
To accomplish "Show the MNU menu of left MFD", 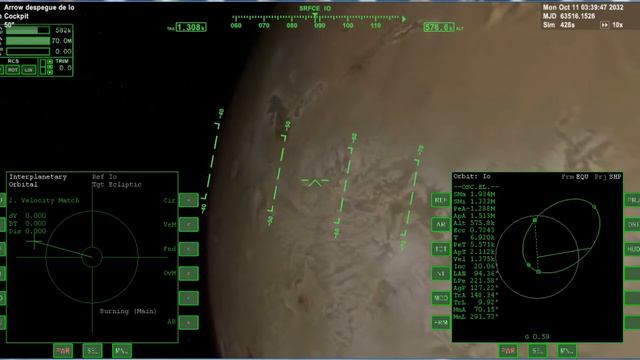I will [x=122, y=351].
